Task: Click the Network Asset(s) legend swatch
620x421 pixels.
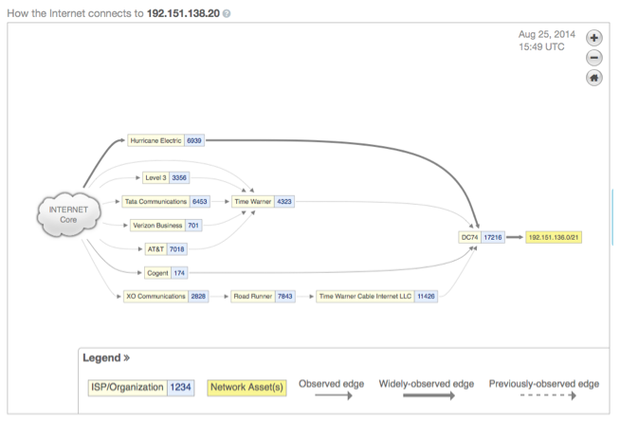Action: [247, 387]
